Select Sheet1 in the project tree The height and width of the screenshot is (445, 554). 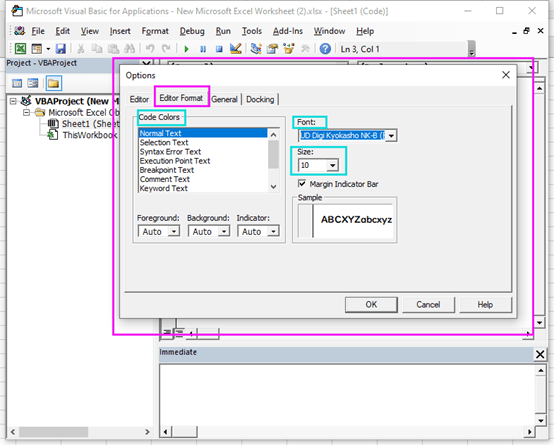tap(90, 124)
